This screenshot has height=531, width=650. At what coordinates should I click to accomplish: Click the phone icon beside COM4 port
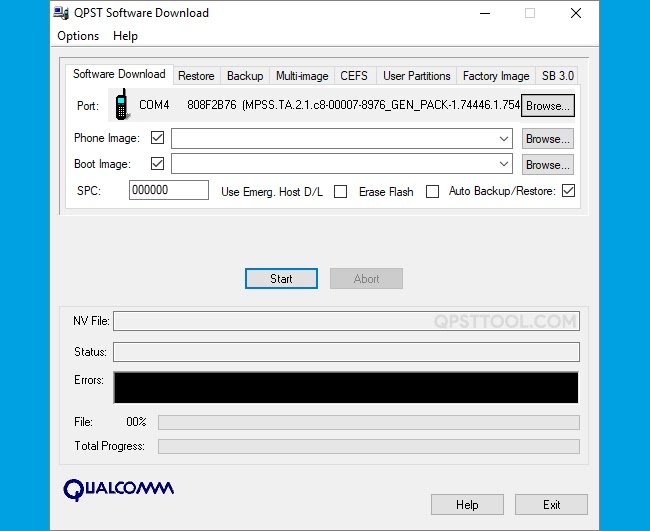click(121, 104)
